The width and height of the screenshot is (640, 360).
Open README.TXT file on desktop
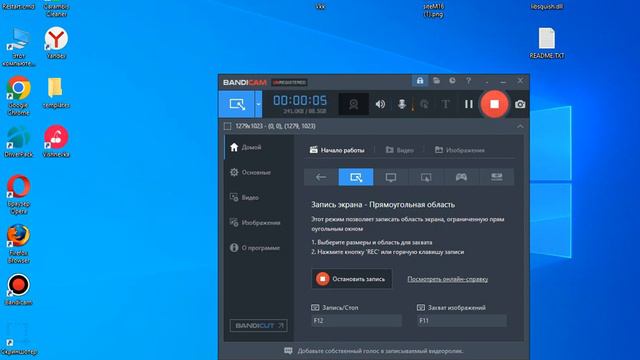click(x=547, y=43)
